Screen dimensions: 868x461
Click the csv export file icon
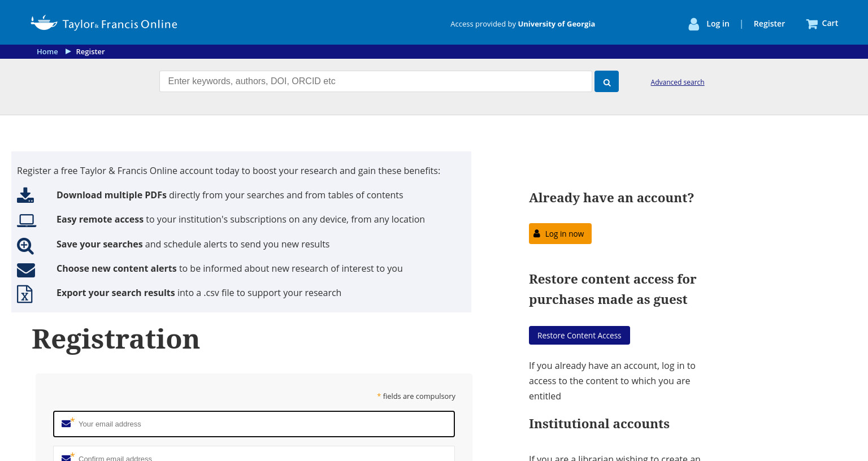(25, 294)
